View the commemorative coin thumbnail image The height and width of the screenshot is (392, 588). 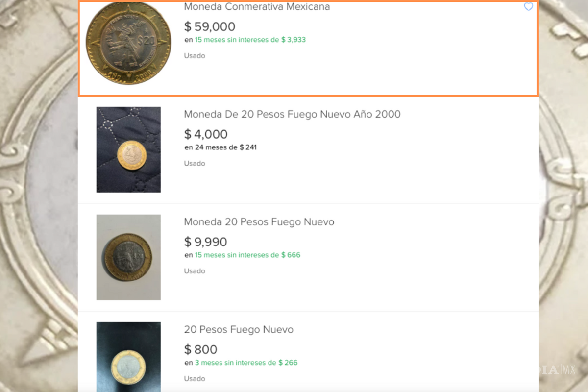pos(128,43)
